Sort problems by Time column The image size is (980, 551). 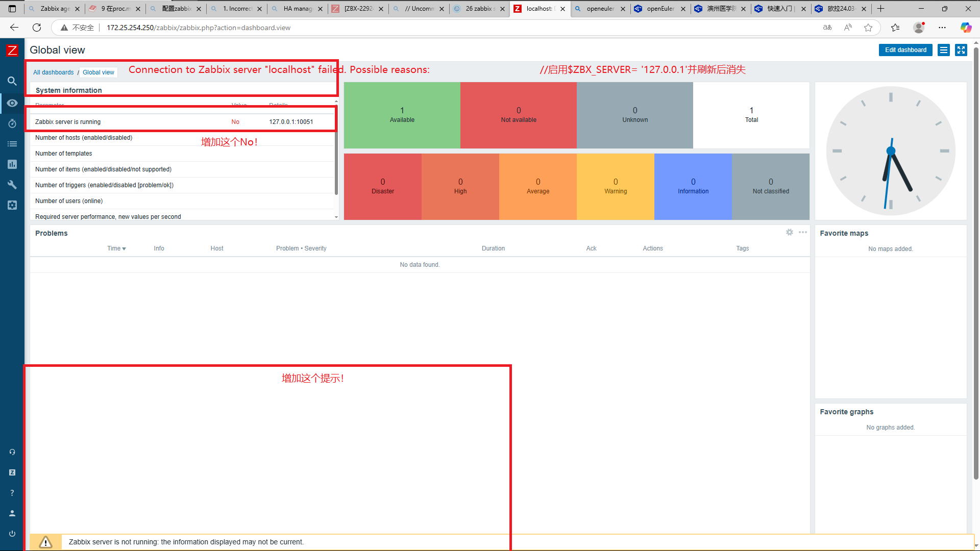[116, 248]
